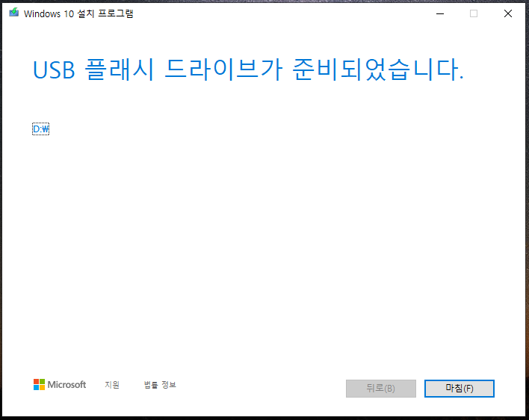Image resolution: width=529 pixels, height=420 pixels.
Task: Click the grayed-out maximize button
Action: pyautogui.click(x=474, y=13)
